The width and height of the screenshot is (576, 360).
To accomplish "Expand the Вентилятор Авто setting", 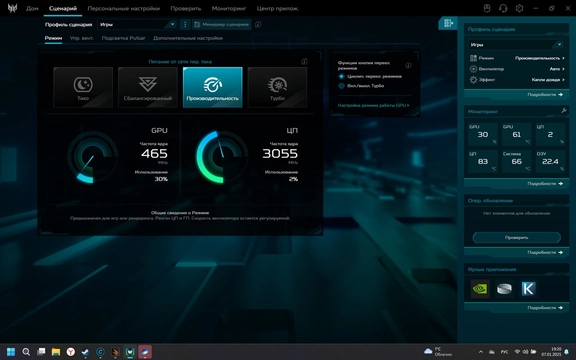I will [516, 69].
